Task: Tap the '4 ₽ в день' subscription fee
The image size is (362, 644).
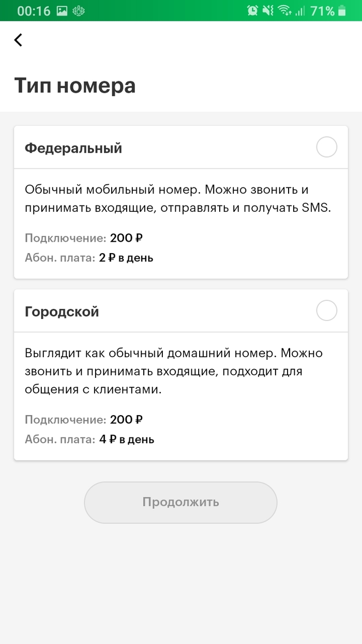Action: pyautogui.click(x=127, y=440)
